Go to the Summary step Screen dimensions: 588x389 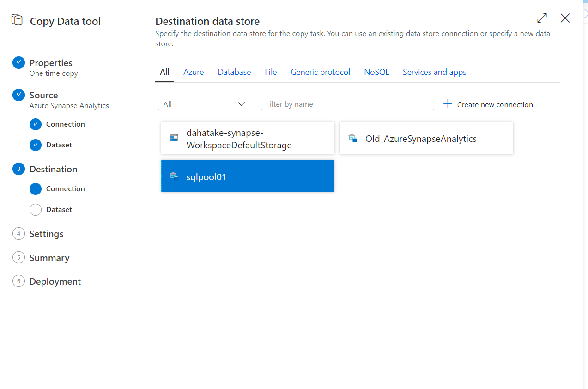click(x=49, y=258)
